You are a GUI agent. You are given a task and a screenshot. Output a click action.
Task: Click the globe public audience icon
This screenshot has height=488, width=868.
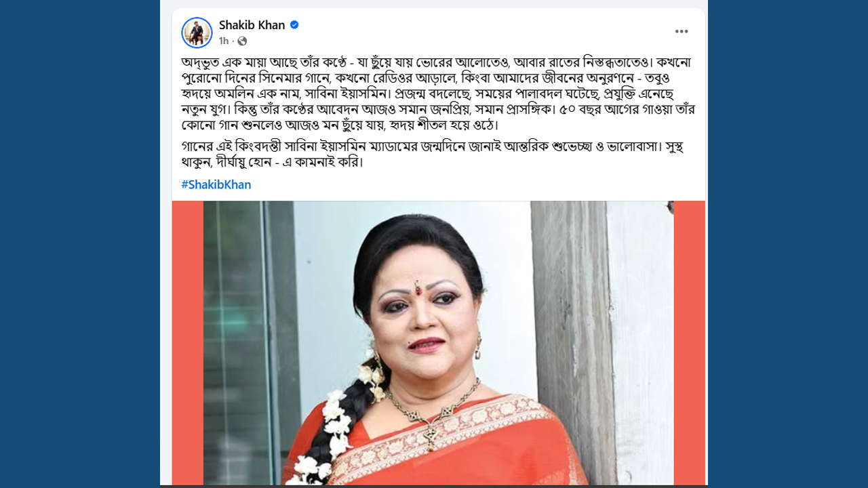[x=242, y=41]
